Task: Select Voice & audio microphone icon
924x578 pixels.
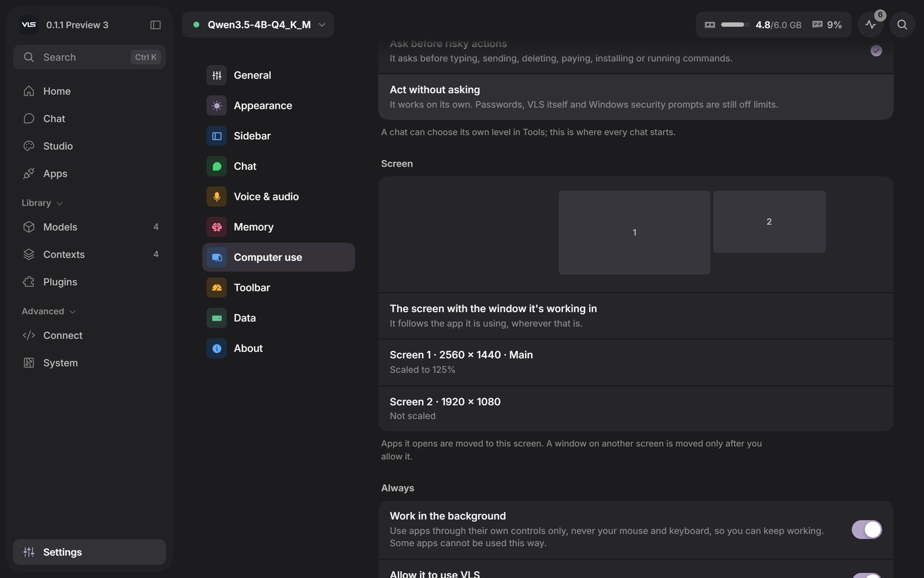Action: click(217, 197)
